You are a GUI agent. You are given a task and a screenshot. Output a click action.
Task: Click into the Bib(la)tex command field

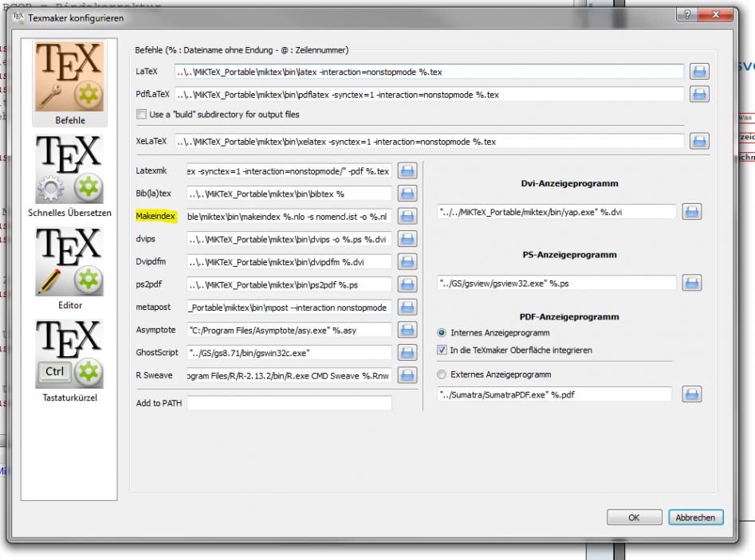coord(289,194)
